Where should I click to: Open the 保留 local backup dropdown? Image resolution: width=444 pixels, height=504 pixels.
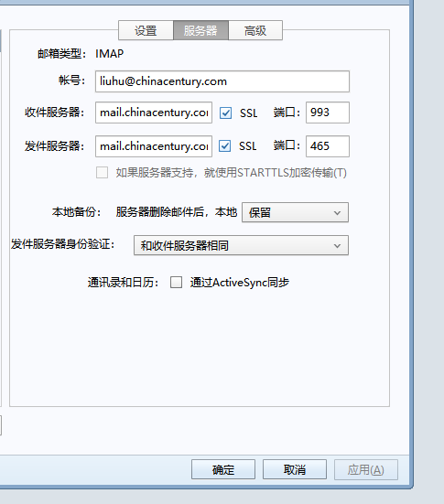295,212
